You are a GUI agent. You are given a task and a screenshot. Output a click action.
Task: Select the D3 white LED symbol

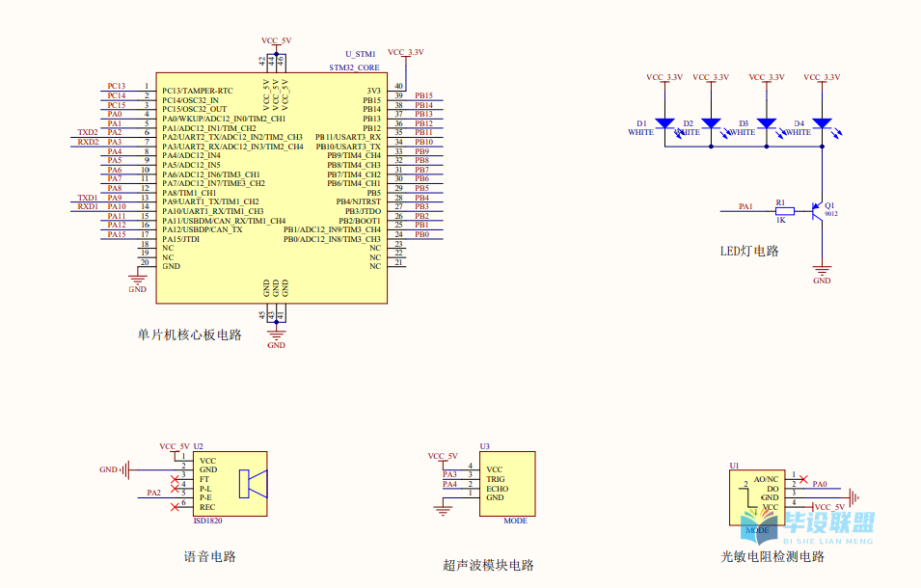[767, 123]
